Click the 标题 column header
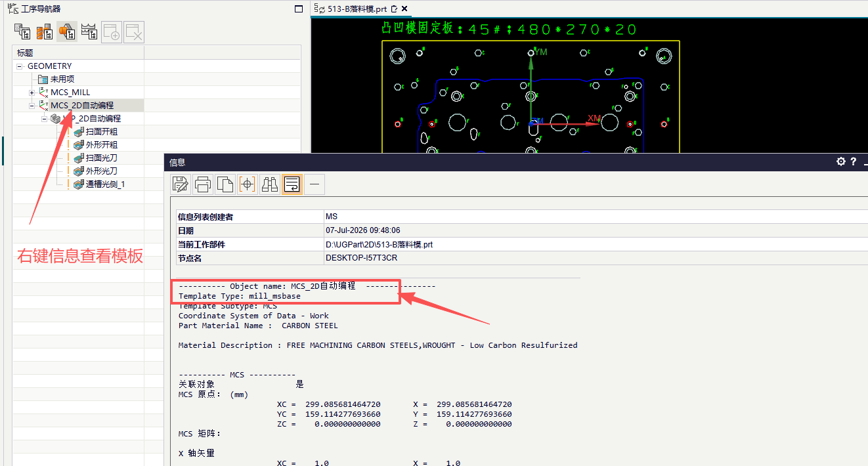This screenshot has height=466, width=868. point(78,53)
